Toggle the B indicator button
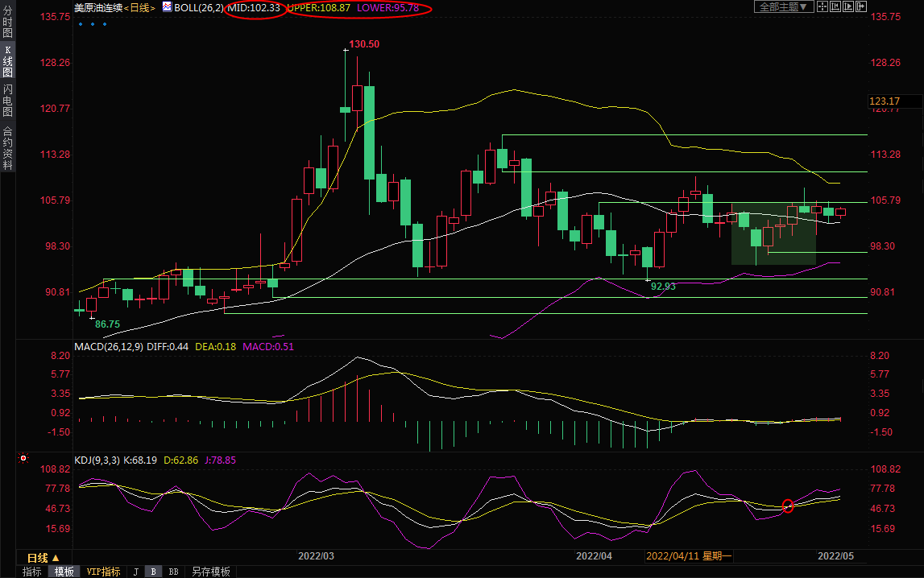 coord(153,572)
